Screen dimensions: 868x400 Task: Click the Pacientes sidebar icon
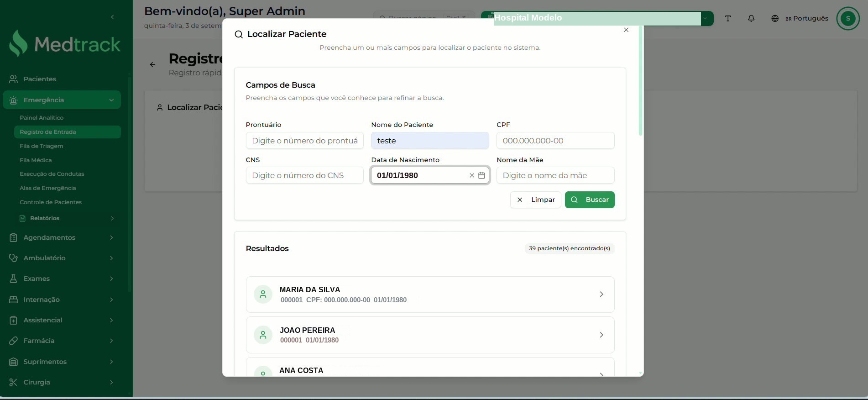point(14,79)
